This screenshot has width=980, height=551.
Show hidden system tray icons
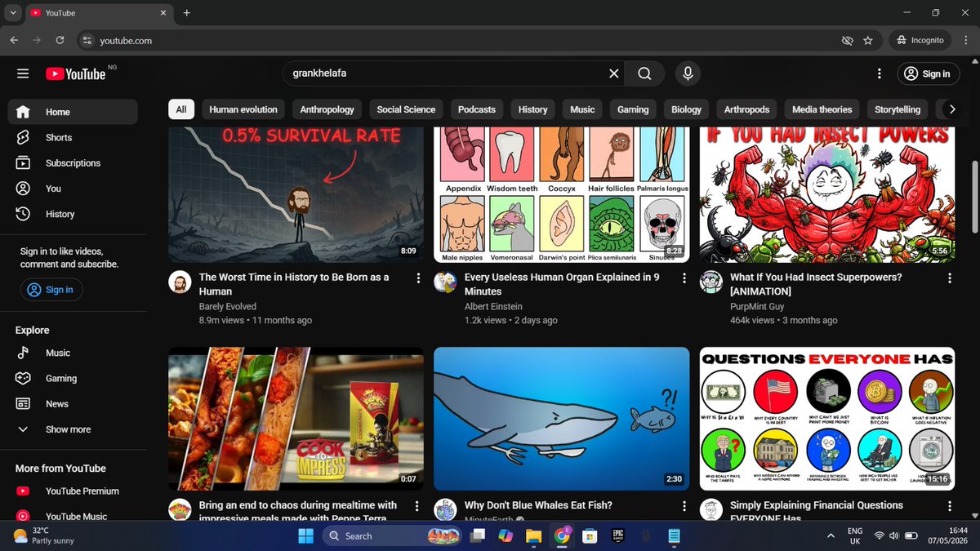831,535
